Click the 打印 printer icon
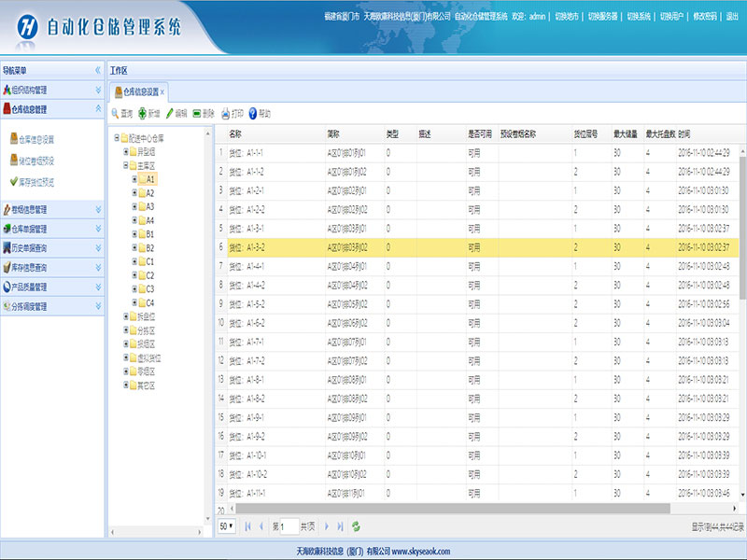This screenshot has width=747, height=560. pyautogui.click(x=225, y=113)
